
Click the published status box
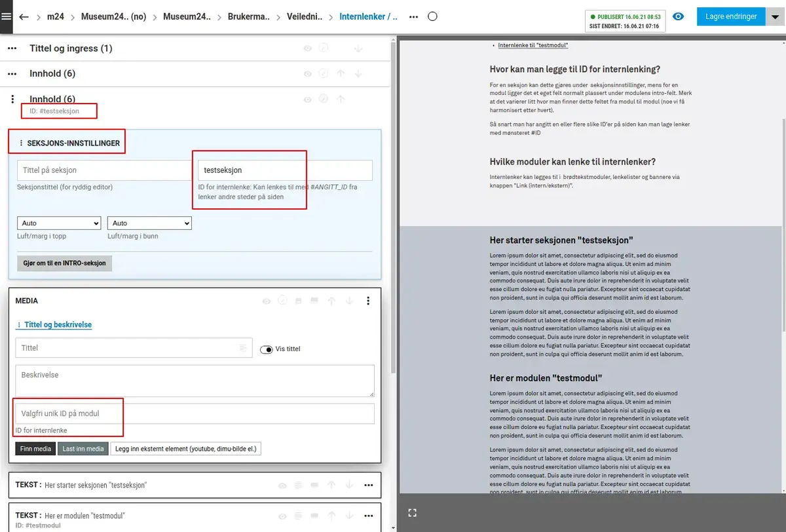(x=625, y=21)
